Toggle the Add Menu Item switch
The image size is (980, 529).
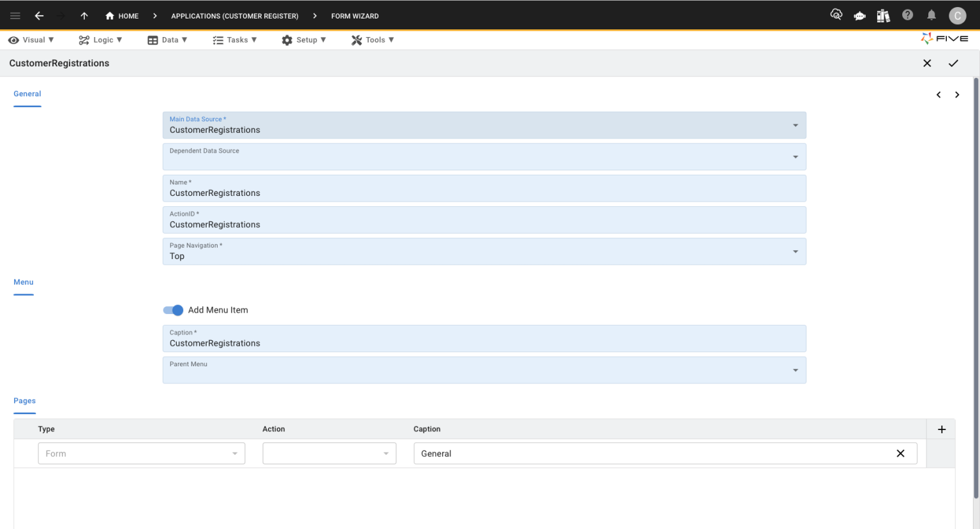click(173, 310)
